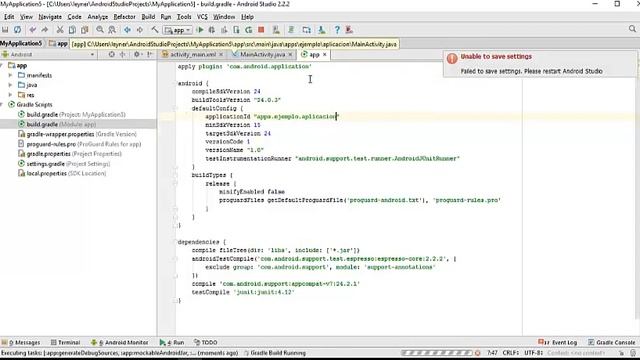
Task: Close the app build.gradle tab
Action: coord(325,54)
